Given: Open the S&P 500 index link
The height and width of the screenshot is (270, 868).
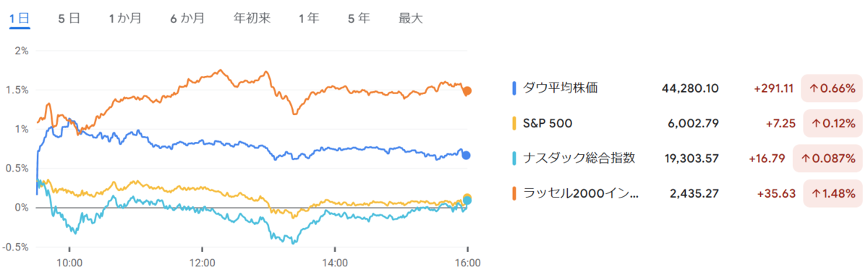Looking at the screenshot, I should (x=547, y=123).
